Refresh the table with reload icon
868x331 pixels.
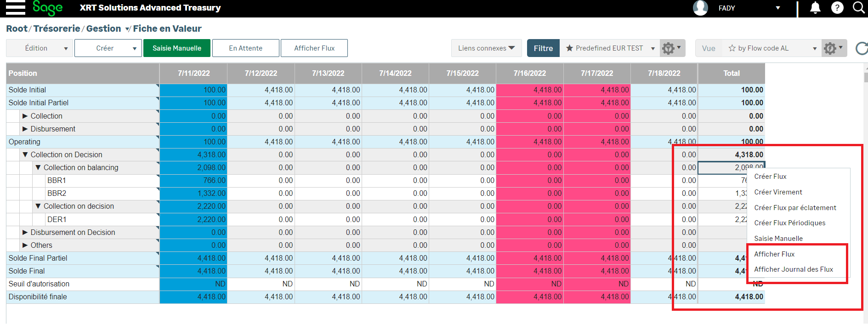tap(862, 48)
